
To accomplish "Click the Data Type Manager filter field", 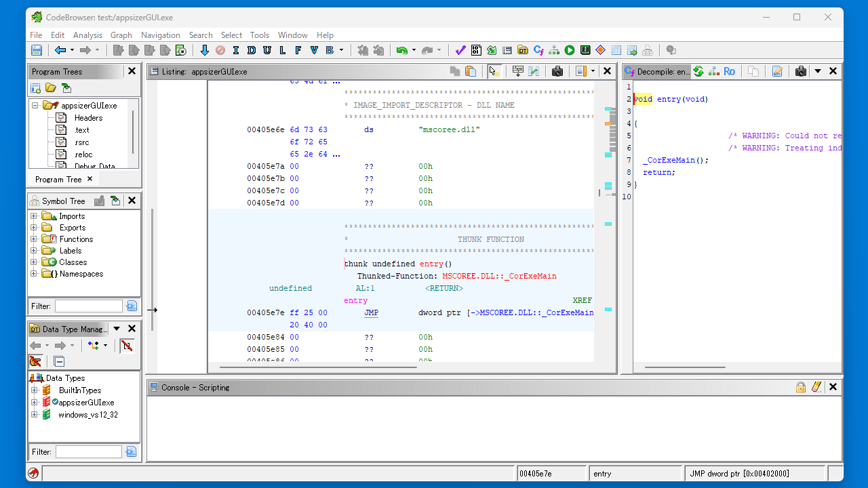I will tap(89, 451).
